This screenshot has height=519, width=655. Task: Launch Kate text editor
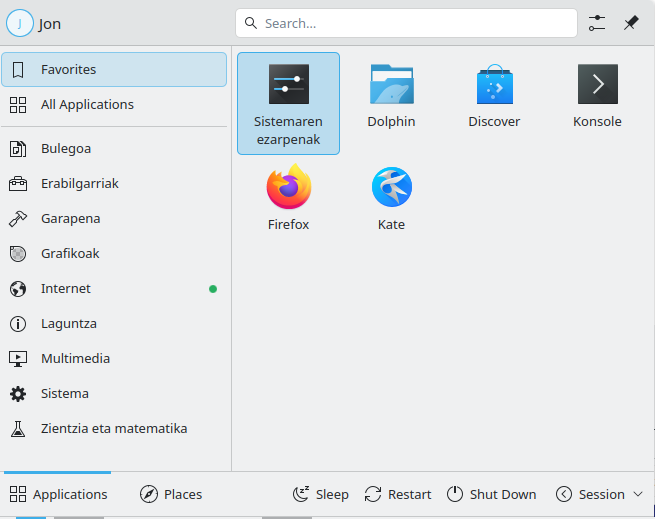pyautogui.click(x=391, y=188)
